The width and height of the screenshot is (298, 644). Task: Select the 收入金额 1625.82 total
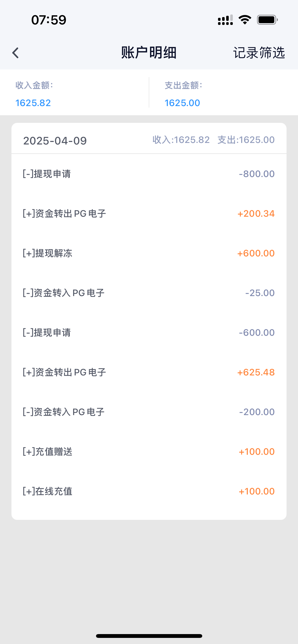[x=33, y=103]
